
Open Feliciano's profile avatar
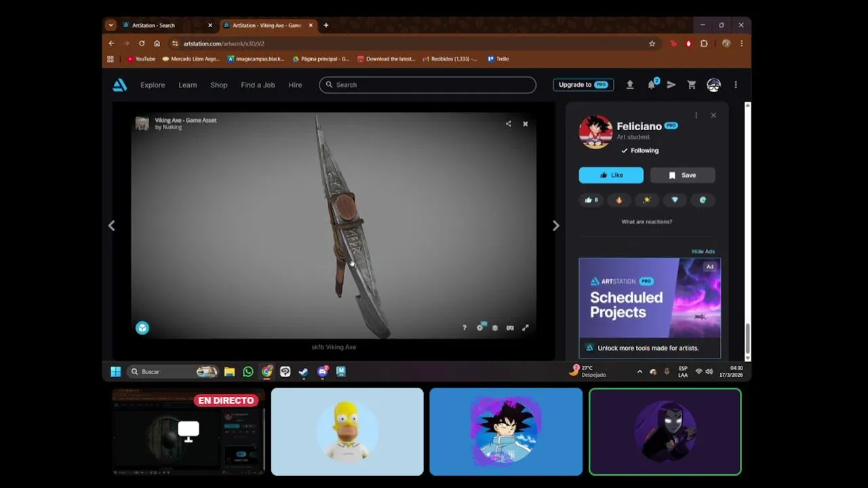coord(595,131)
